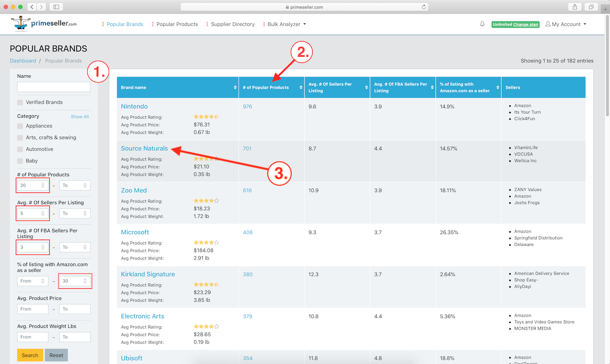Screen dimensions: 610x364
Task: Open the Microsoft brand link
Action: (x=135, y=232)
